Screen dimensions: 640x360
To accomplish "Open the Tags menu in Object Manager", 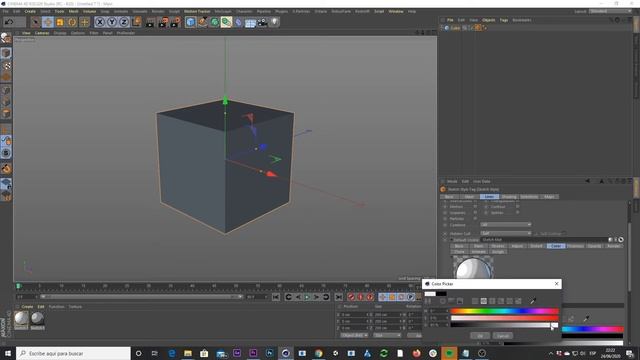I will (x=504, y=20).
